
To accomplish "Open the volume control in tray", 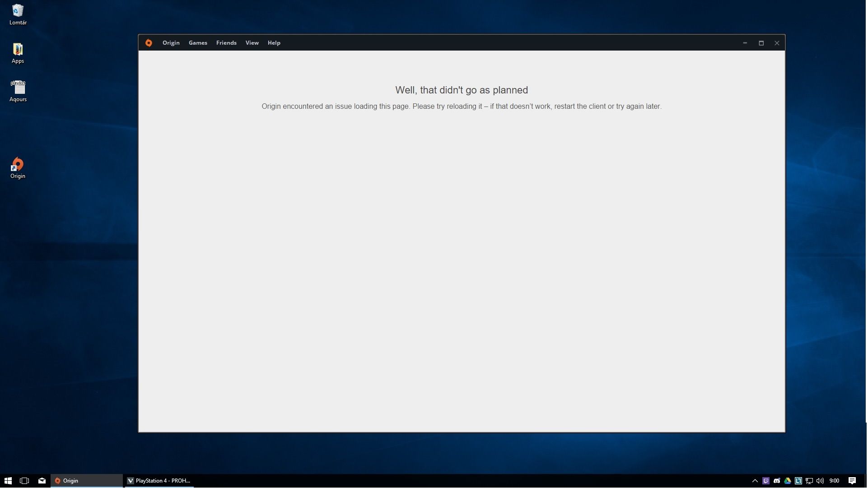I will [x=820, y=481].
